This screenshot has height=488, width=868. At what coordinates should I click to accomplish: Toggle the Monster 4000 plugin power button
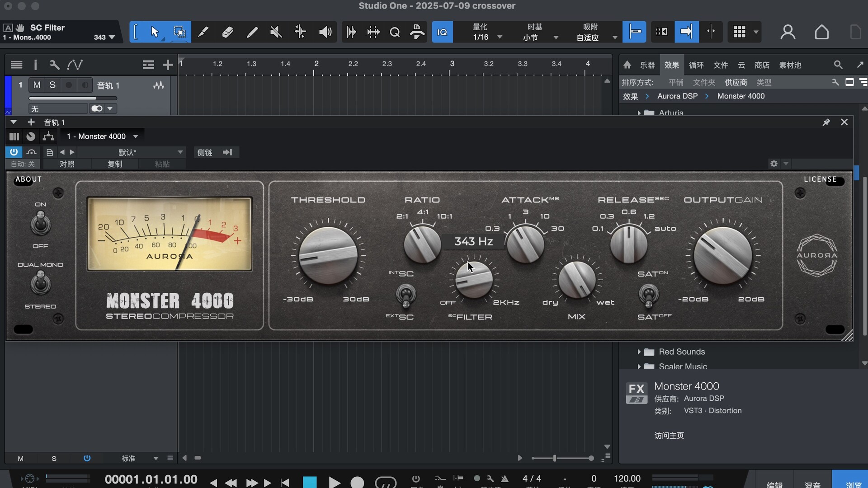tap(14, 152)
